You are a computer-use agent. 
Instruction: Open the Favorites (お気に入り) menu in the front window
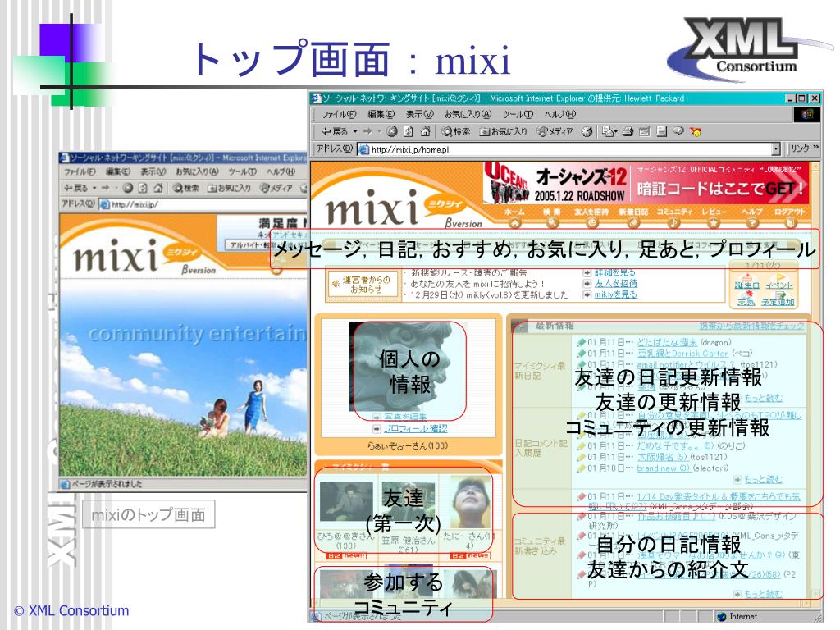(468, 114)
